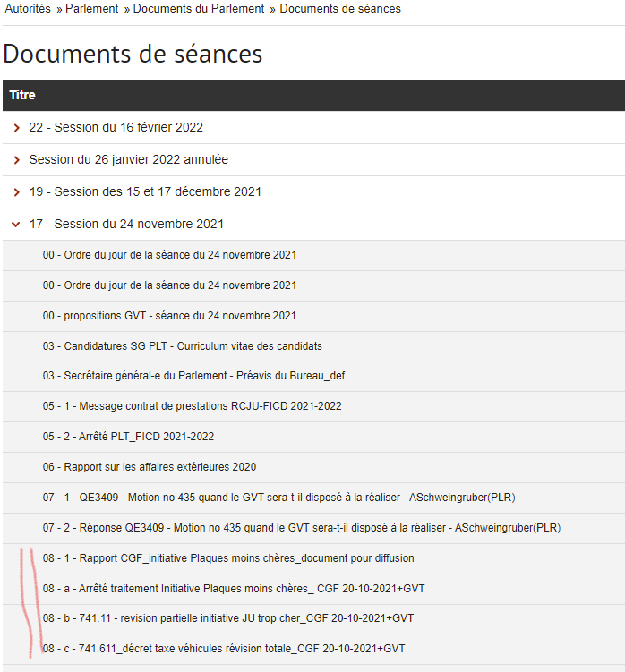The image size is (625, 672).
Task: Open Rapport CGF initiative Plaques moins chères
Action: (228, 558)
